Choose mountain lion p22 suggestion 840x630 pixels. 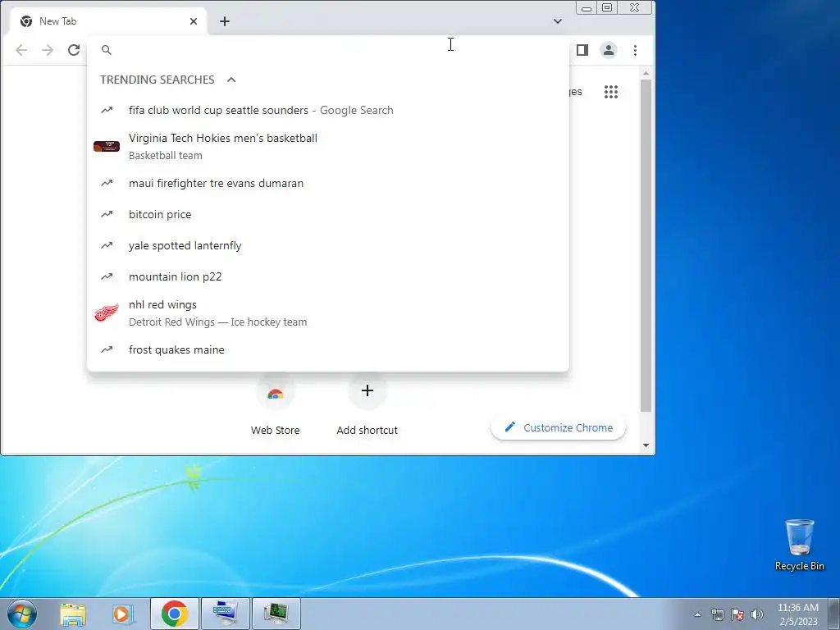(328, 276)
